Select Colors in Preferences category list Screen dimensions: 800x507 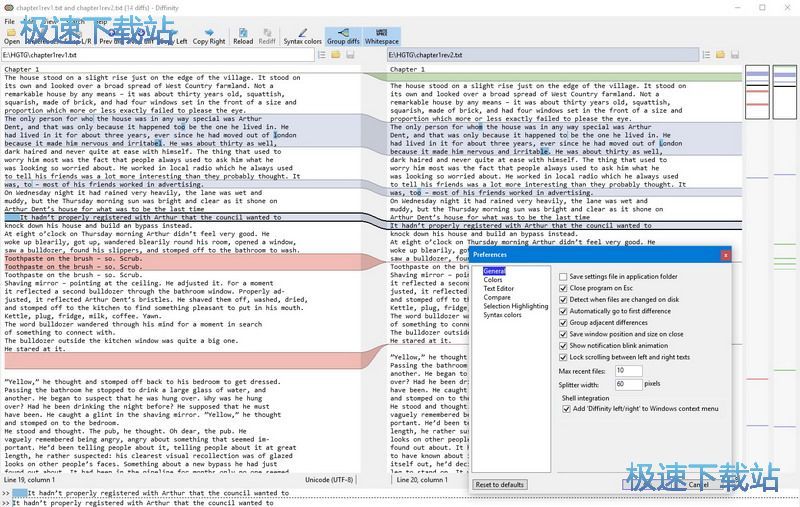pyautogui.click(x=493, y=280)
